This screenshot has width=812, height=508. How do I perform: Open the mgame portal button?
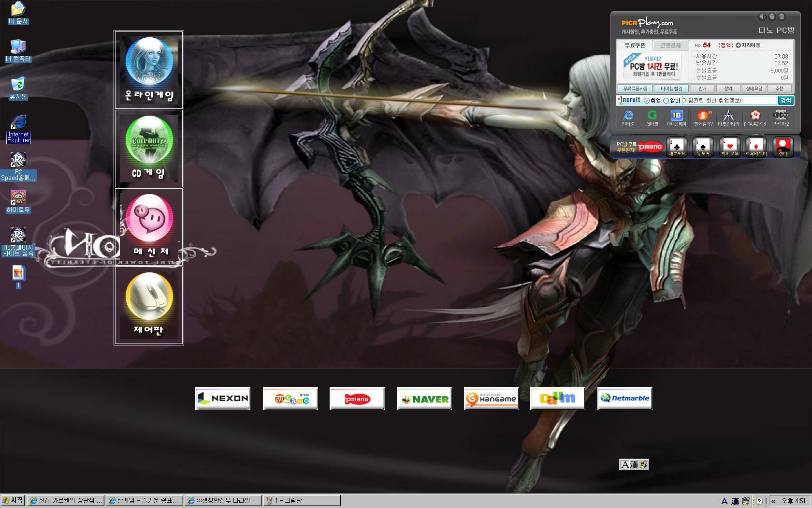click(x=290, y=399)
